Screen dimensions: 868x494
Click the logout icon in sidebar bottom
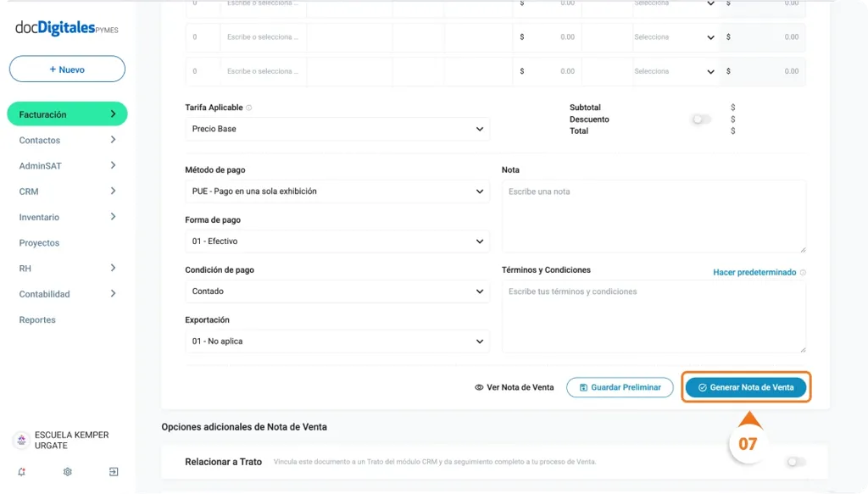pyautogui.click(x=113, y=472)
